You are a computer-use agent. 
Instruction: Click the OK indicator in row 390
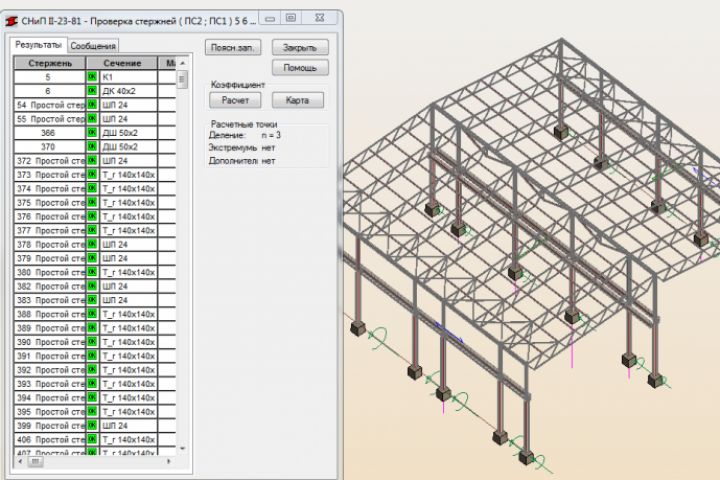click(92, 342)
